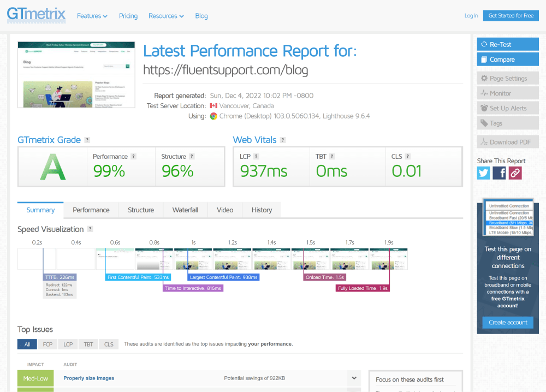Click the Compare button
The height and width of the screenshot is (392, 546).
point(508,59)
